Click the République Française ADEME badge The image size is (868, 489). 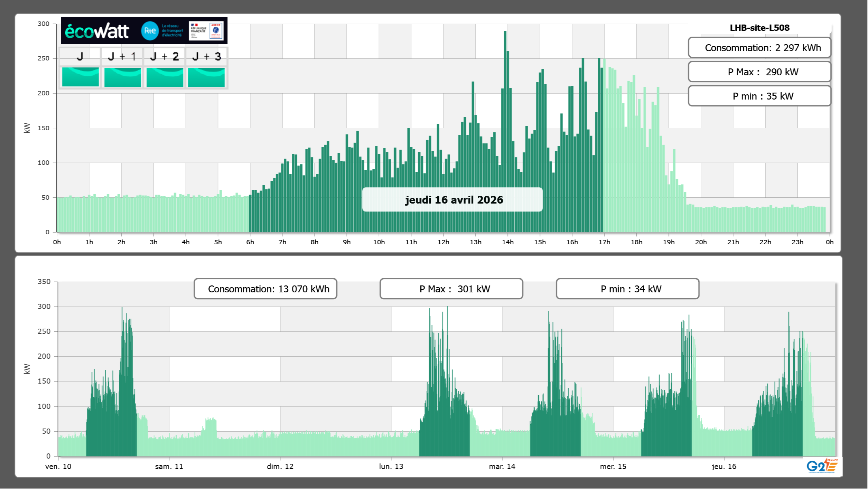206,31
